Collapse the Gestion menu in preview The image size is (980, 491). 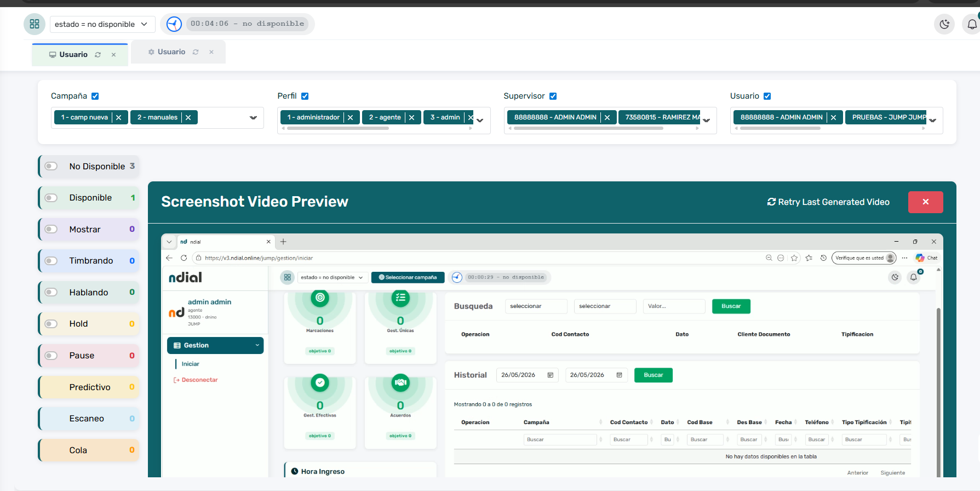pyautogui.click(x=215, y=345)
